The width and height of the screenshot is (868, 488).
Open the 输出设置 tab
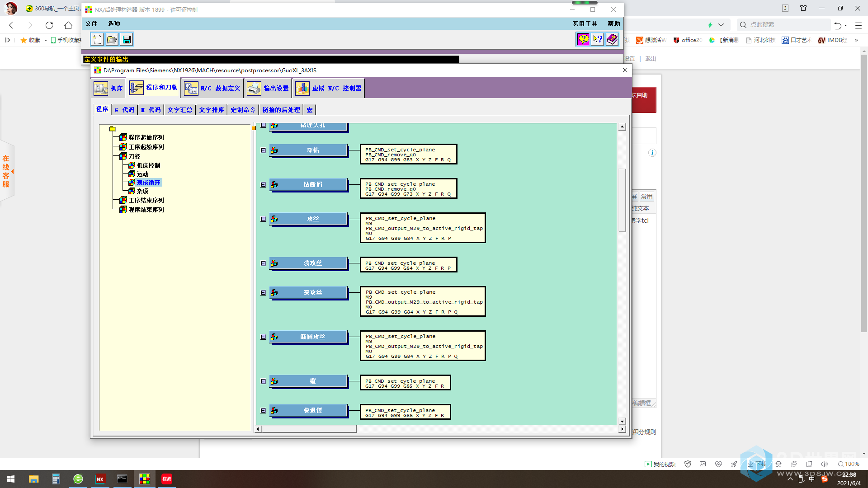point(268,88)
